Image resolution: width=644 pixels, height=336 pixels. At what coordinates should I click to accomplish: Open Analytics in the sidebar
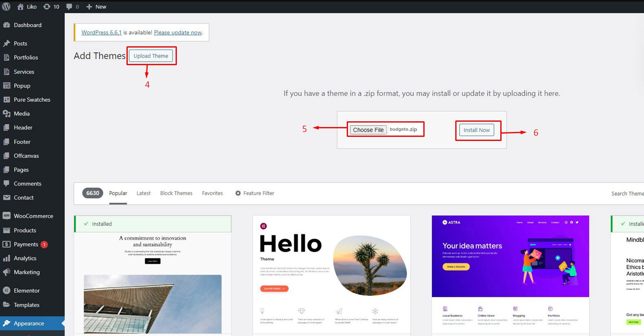(x=25, y=258)
